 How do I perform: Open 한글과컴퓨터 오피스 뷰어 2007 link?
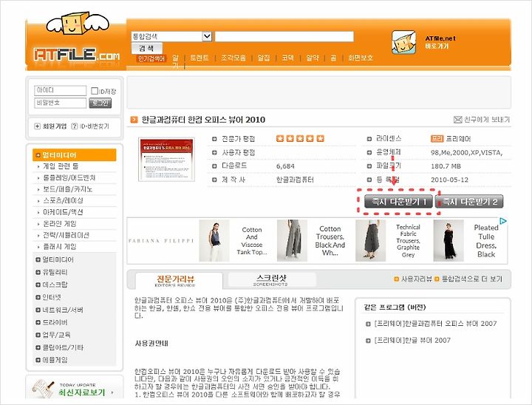pyautogui.click(x=436, y=324)
